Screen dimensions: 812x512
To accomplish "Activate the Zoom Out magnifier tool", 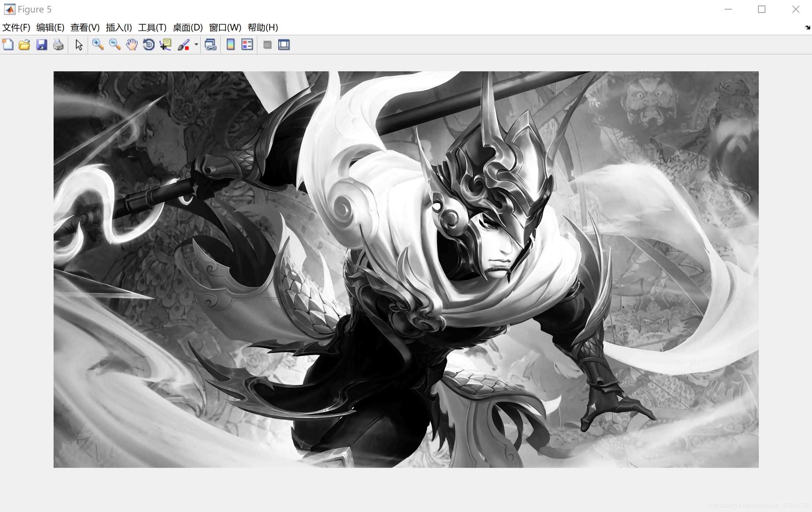I will [115, 45].
